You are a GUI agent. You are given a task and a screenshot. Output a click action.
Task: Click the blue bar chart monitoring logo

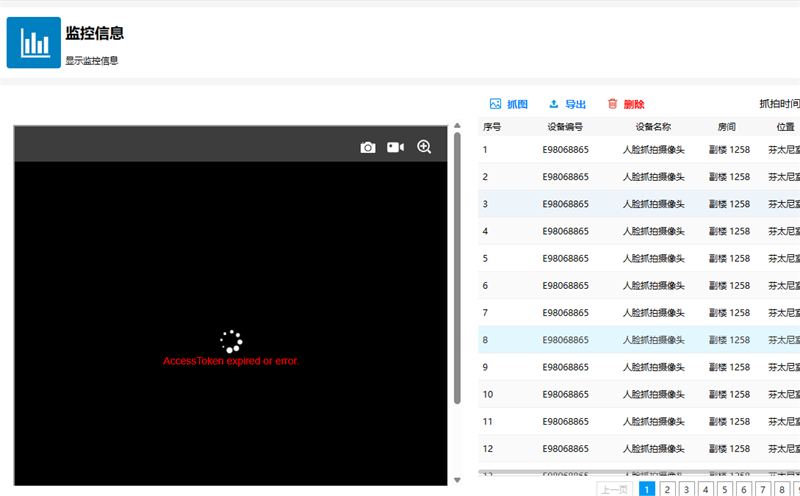pyautogui.click(x=34, y=42)
